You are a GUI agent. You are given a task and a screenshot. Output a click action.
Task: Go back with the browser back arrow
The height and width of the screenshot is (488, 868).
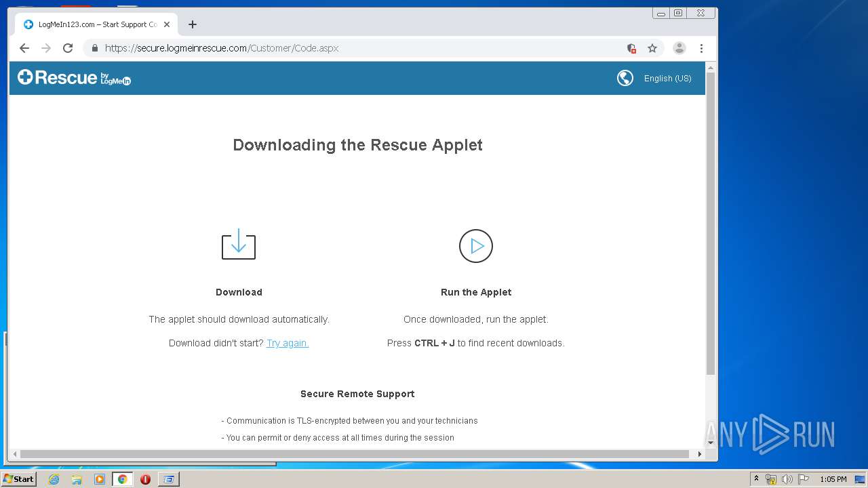pos(24,48)
